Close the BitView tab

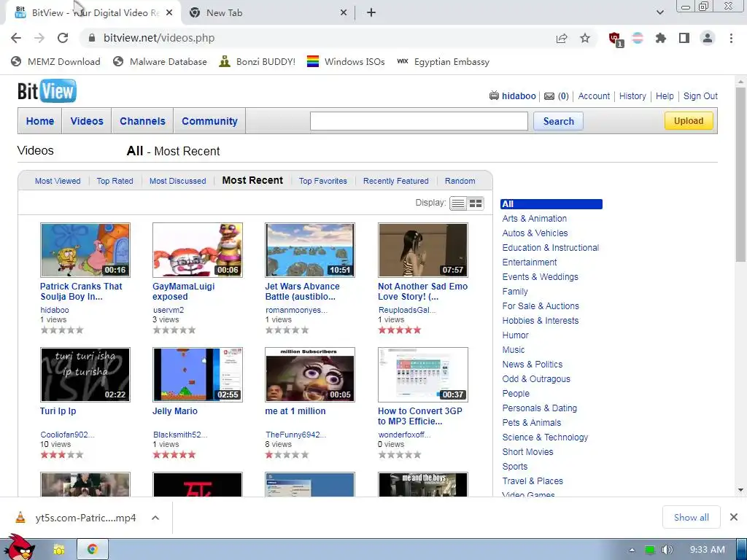click(x=169, y=13)
